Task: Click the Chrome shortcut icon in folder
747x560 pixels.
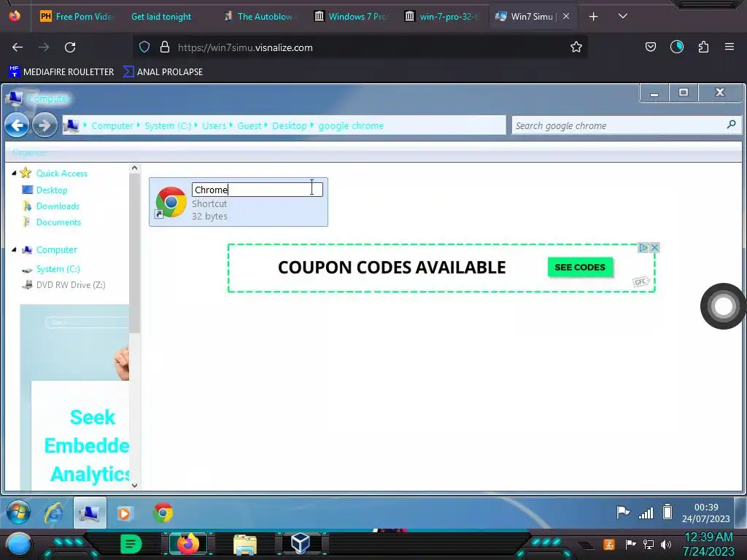Action: coord(171,203)
